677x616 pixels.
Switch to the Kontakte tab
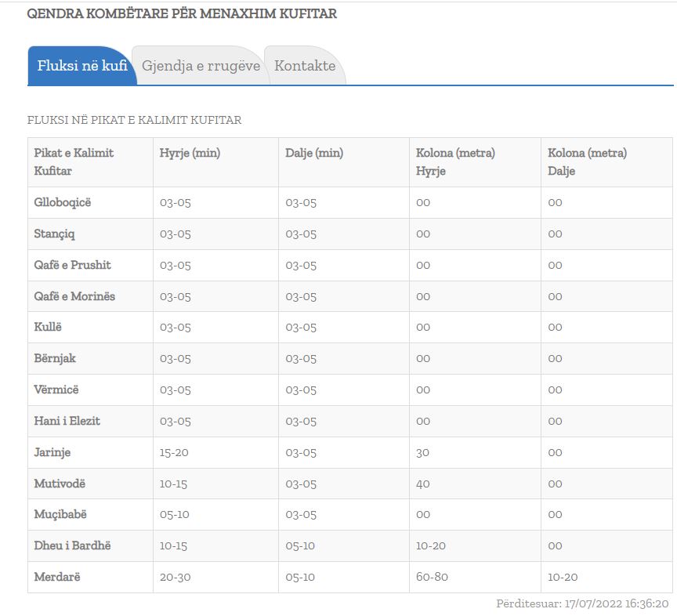click(305, 66)
